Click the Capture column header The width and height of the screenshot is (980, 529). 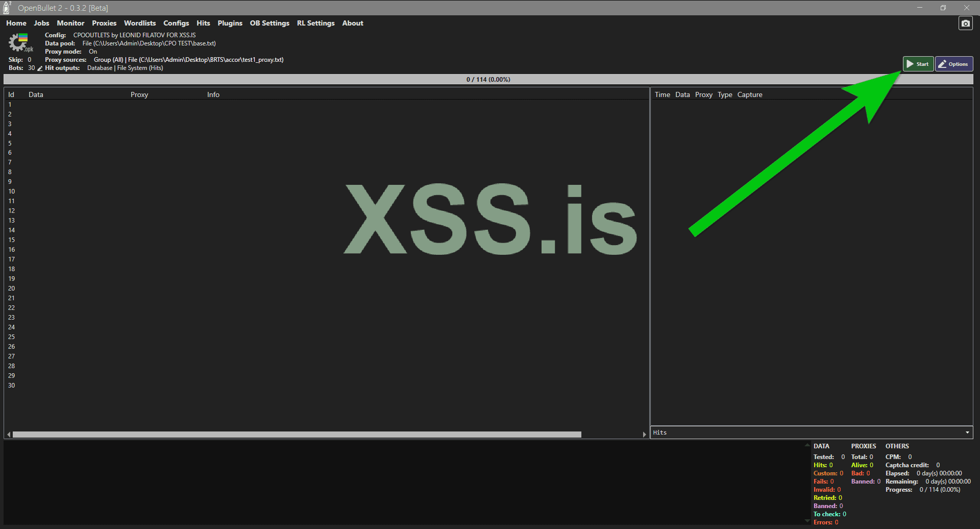[750, 94]
